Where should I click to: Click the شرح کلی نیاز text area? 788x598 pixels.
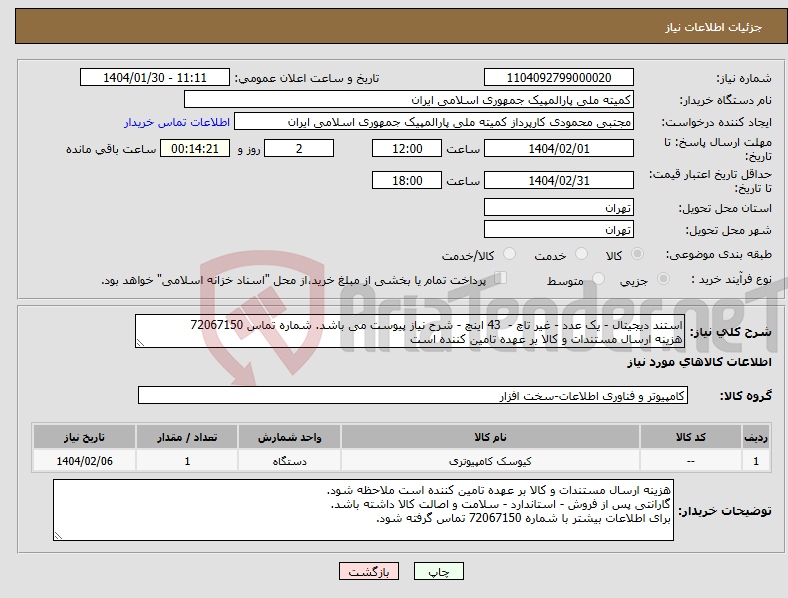click(x=410, y=332)
